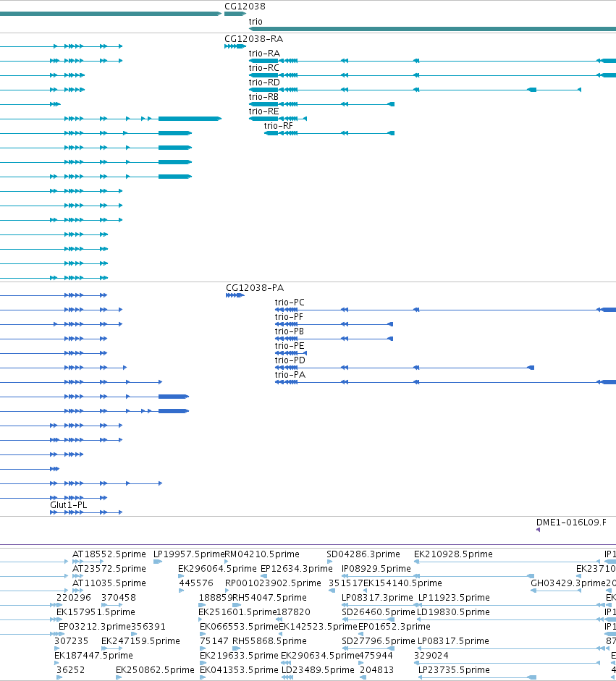
Task: Select the Glut1-PL protein label
Action: [x=68, y=504]
